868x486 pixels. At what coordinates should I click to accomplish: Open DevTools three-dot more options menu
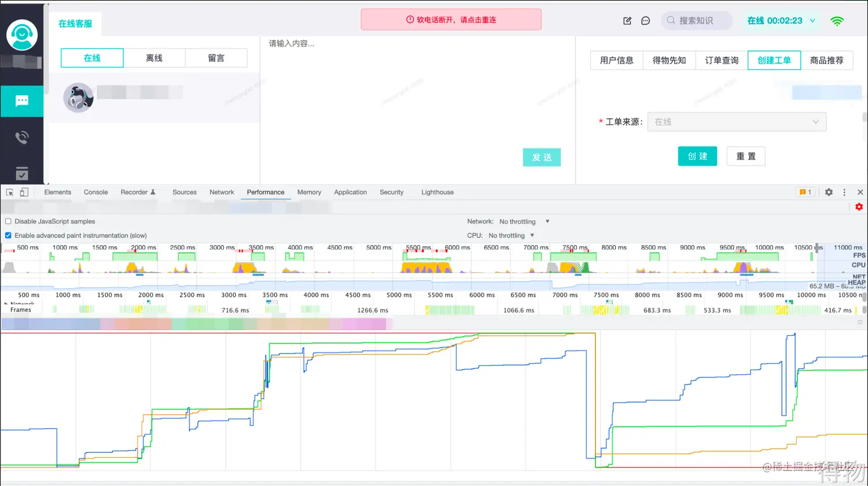(844, 192)
